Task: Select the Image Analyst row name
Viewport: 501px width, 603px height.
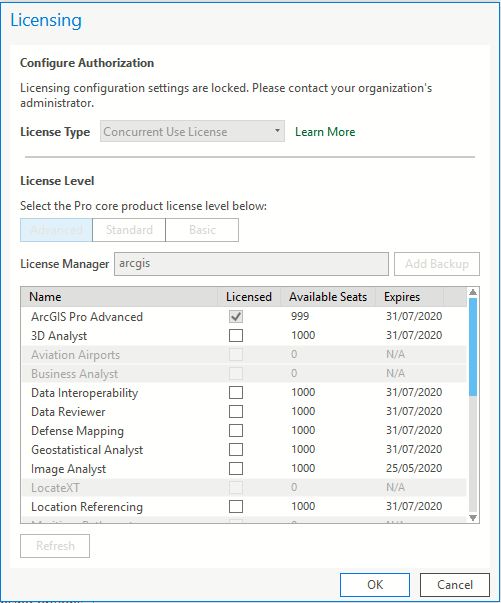Action: 68,469
